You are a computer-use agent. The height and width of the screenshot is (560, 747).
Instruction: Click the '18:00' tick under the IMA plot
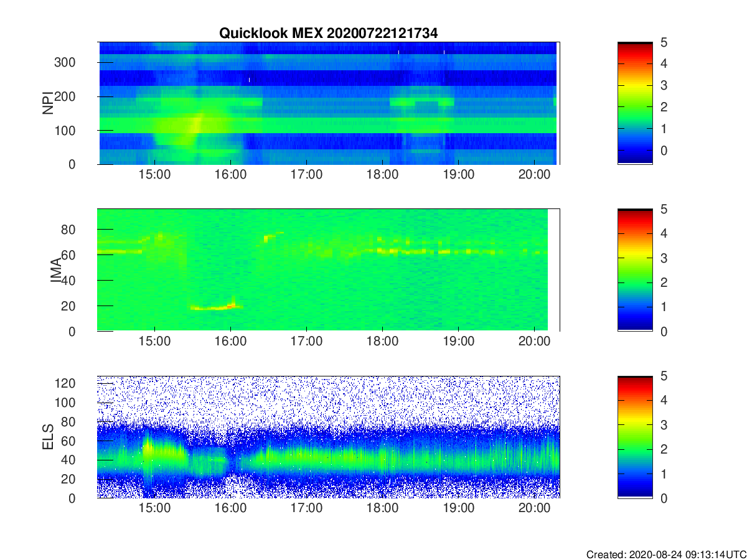pyautogui.click(x=382, y=342)
